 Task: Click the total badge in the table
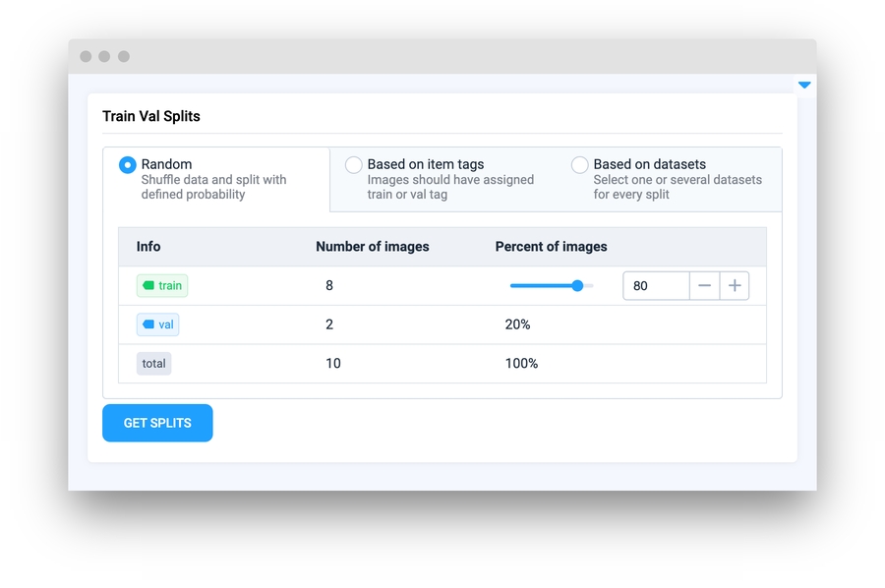tap(153, 364)
